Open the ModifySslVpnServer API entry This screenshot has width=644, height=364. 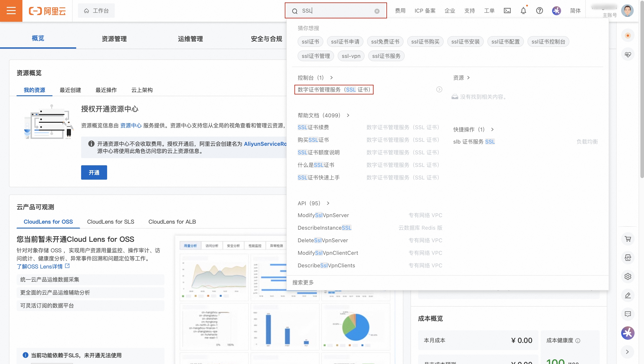click(323, 215)
